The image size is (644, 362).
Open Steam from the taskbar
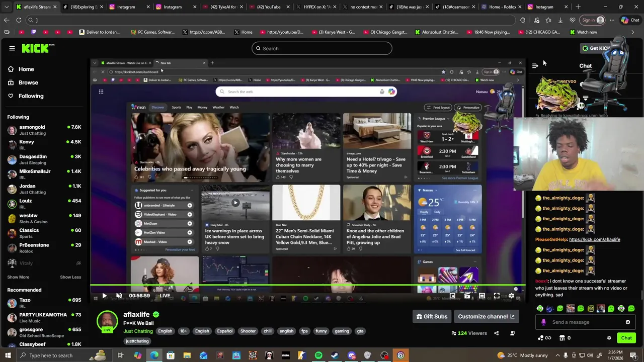click(x=335, y=355)
